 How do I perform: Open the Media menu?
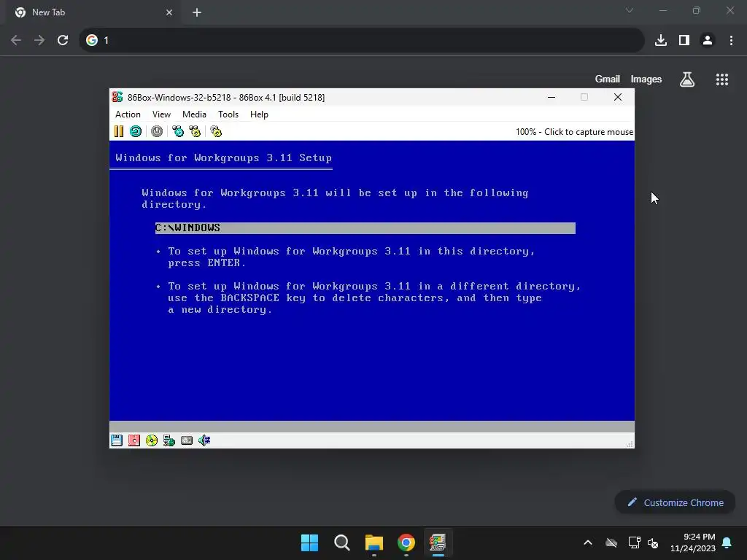194,114
